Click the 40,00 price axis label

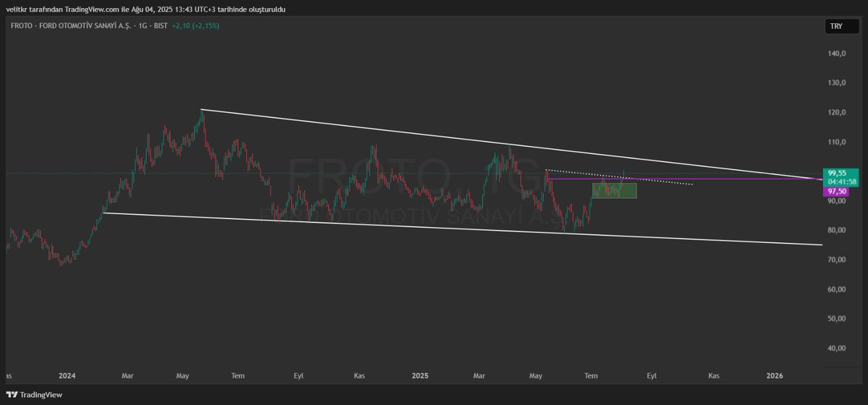838,348
